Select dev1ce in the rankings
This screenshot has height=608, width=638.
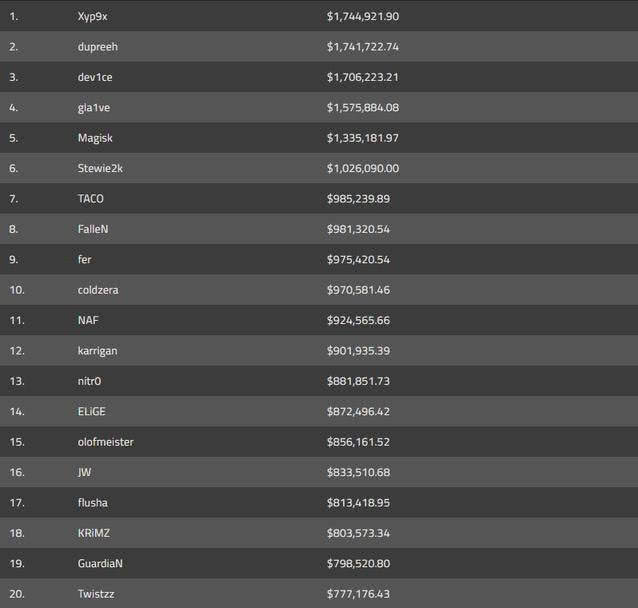[95, 77]
